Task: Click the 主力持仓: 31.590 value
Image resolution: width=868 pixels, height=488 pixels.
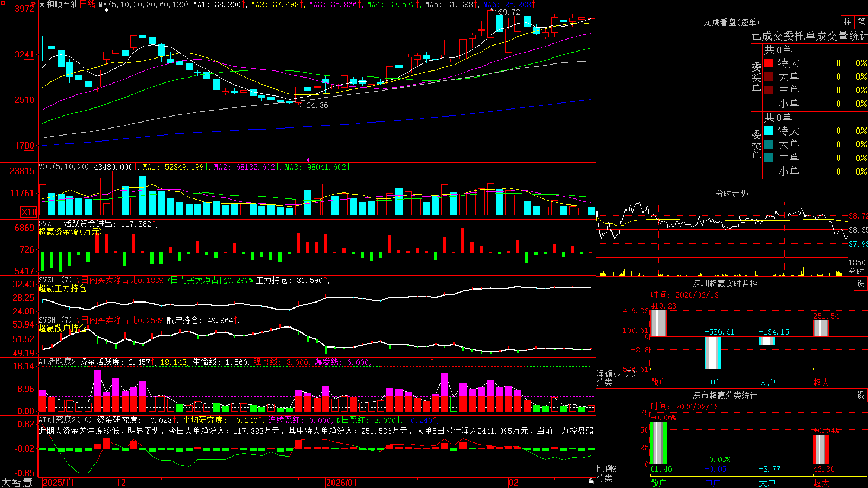Action: [292, 280]
